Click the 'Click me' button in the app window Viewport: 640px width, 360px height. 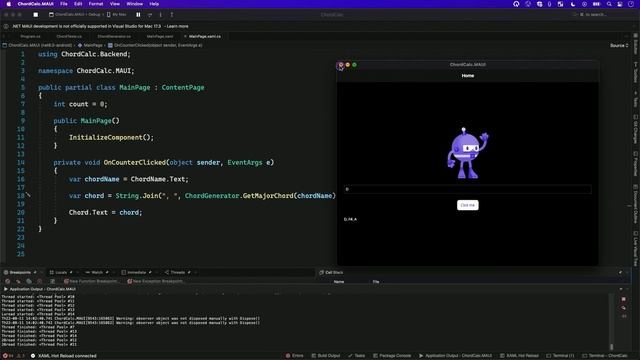(x=468, y=205)
